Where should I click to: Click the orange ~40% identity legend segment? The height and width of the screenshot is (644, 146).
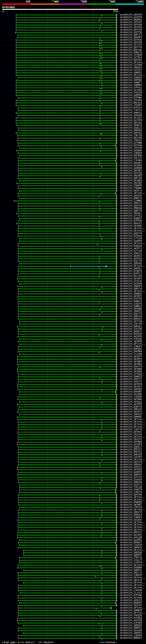tap(45, 4)
